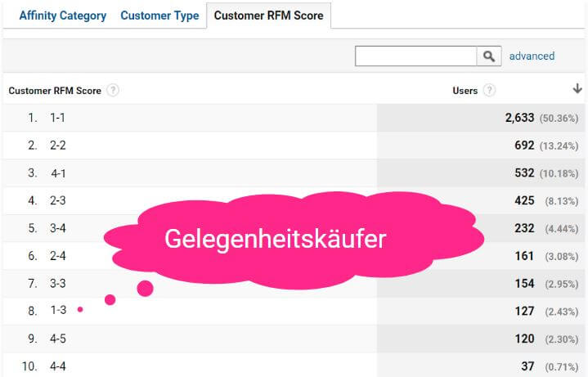Viewport: 588px width, 377px height.
Task: Select the 4-1 RFM score row
Action: coord(59,173)
